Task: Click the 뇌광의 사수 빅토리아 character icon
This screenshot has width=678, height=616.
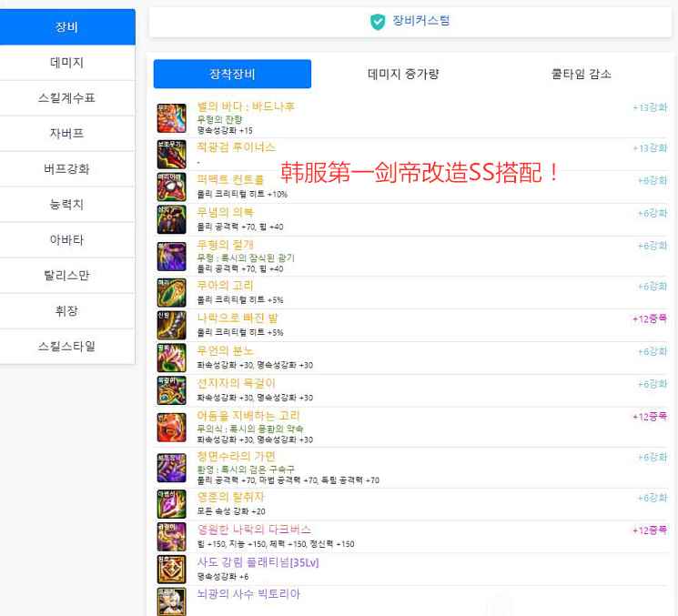Action: click(170, 601)
